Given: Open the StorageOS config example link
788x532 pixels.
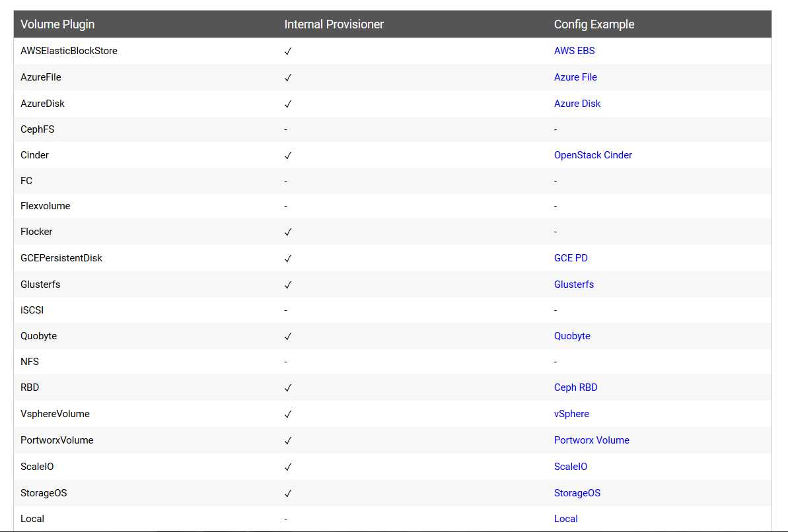Looking at the screenshot, I should (x=577, y=493).
